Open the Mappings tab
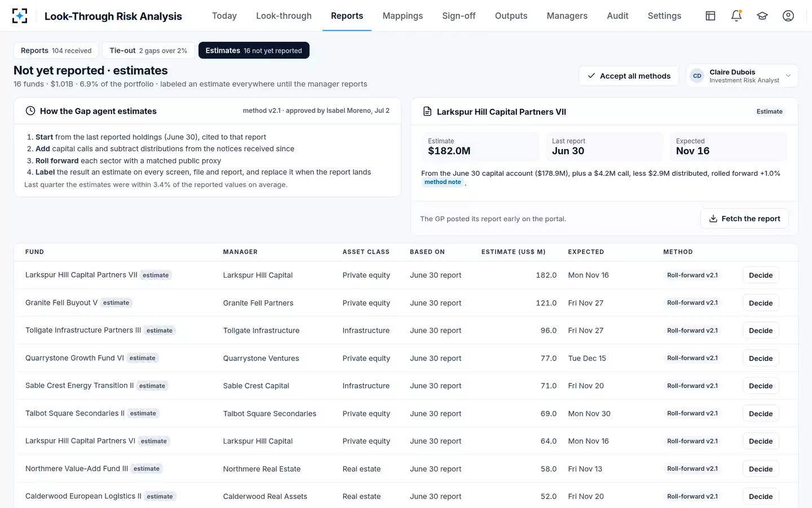 tap(403, 16)
